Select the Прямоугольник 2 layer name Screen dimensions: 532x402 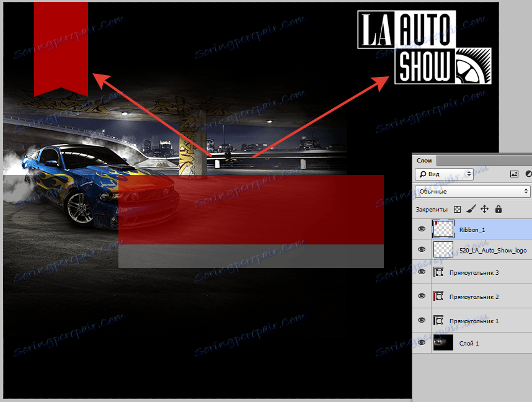point(474,297)
